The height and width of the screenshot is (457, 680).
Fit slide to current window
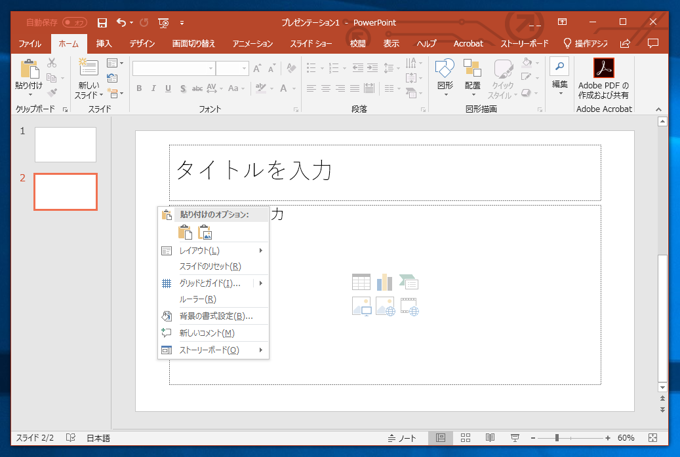tap(653, 438)
